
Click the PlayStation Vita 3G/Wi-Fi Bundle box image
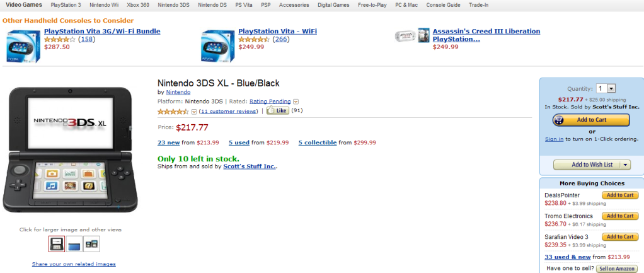click(22, 47)
